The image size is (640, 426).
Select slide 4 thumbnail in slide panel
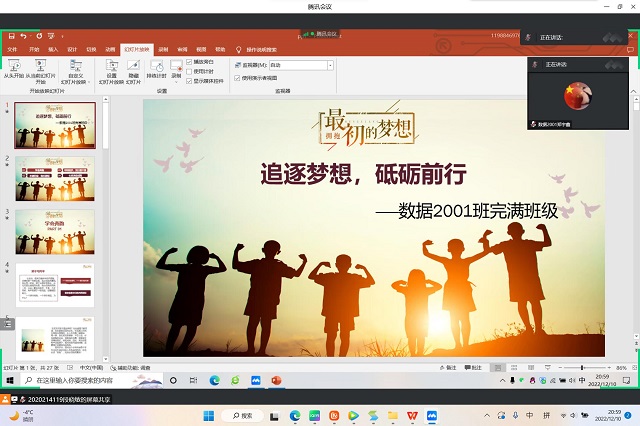[55, 285]
